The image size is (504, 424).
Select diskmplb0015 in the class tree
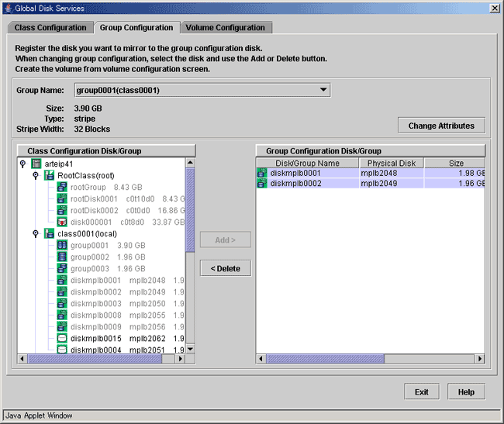point(127,338)
